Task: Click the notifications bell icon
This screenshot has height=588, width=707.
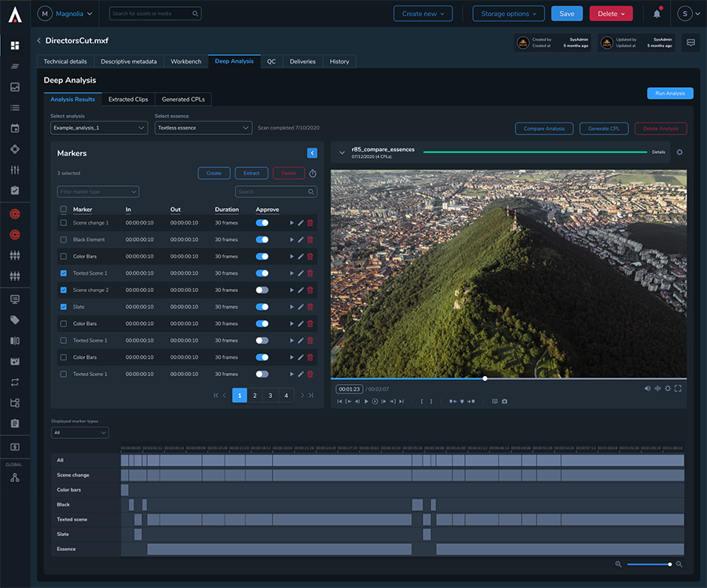Action: pyautogui.click(x=657, y=14)
